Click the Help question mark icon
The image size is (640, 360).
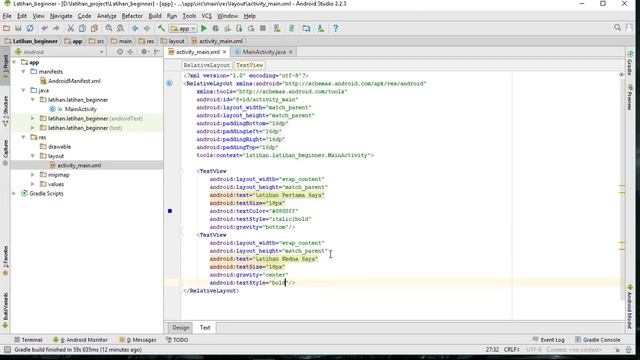[336, 28]
